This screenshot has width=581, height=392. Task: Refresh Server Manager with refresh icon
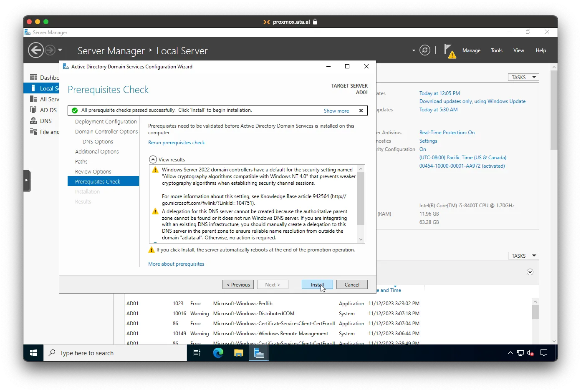tap(425, 50)
